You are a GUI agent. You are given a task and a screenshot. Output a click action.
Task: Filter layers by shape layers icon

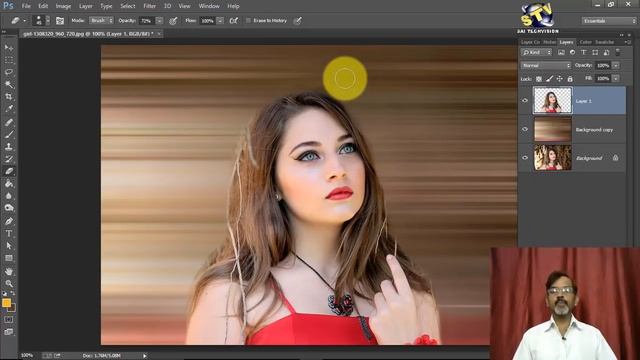coord(595,52)
